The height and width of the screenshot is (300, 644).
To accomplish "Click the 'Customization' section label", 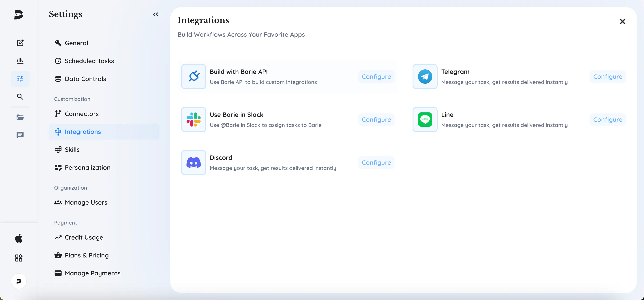I will click(x=72, y=99).
